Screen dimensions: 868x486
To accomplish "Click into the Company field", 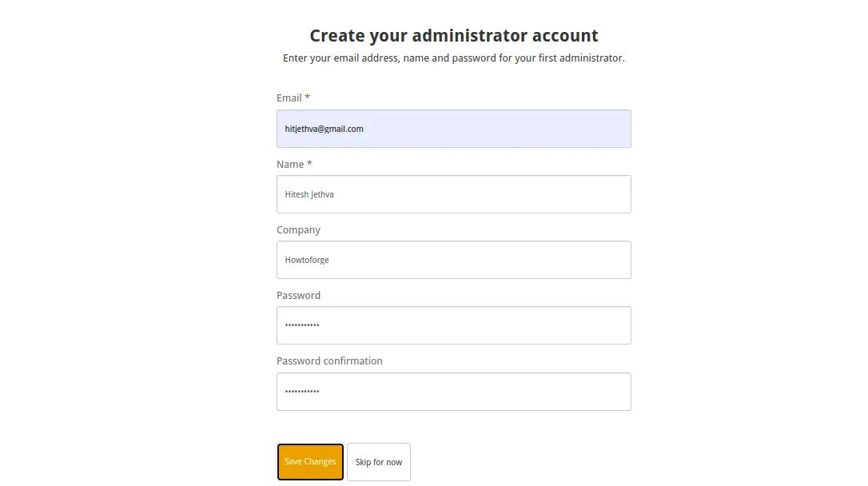I will click(x=453, y=260).
